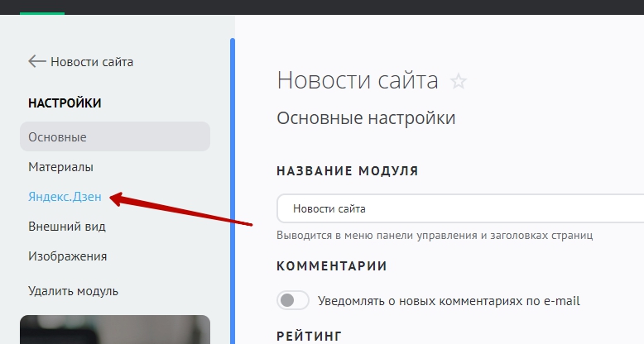The height and width of the screenshot is (344, 644).
Task: Go to Материалы settings
Action: [x=60, y=167]
